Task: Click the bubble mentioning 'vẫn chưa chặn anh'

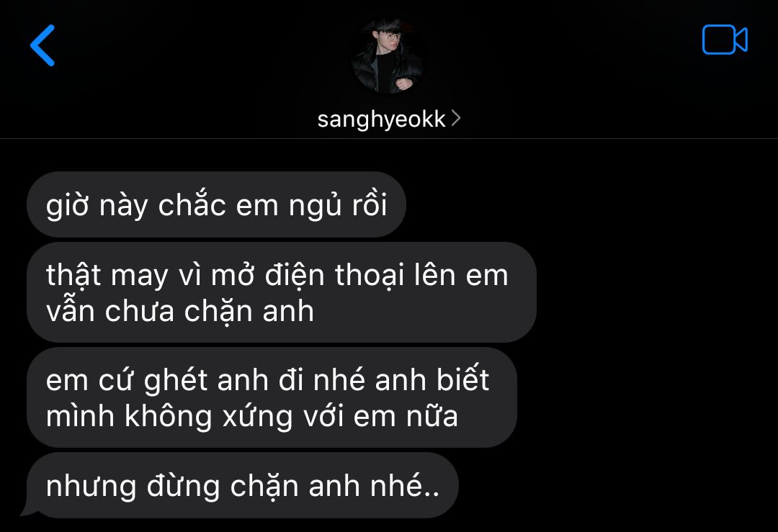Action: tap(282, 292)
